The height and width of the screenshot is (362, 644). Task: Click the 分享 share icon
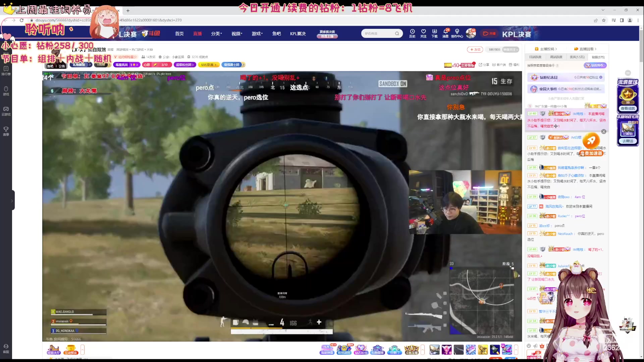pyautogui.click(x=484, y=65)
